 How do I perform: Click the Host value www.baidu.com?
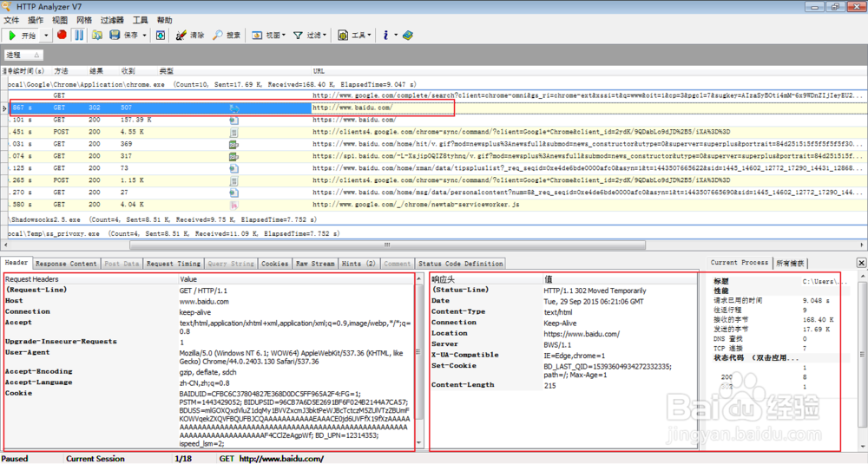[x=204, y=302]
